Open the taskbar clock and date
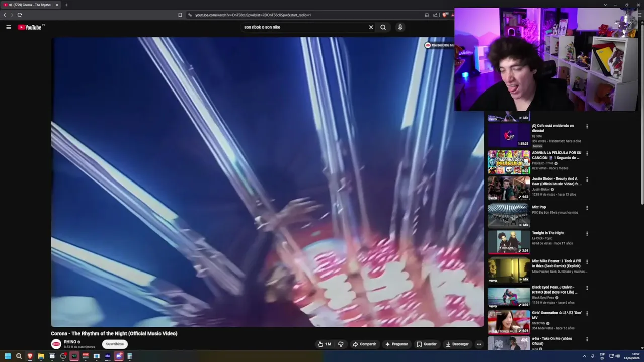This screenshot has height=362, width=644. pos(632,356)
